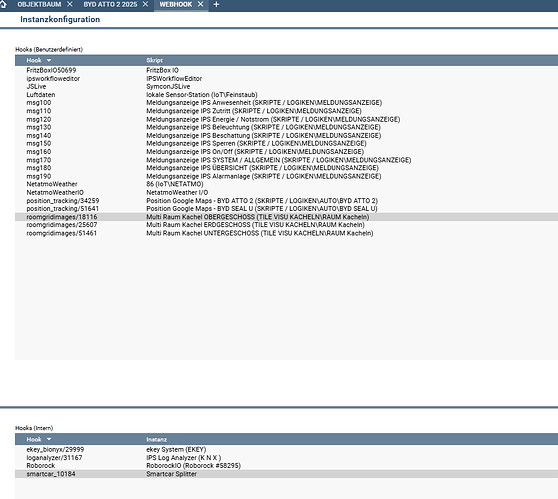Click Position Google Maps BYD SEAL U script
This screenshot has height=499, width=558.
tap(262, 209)
